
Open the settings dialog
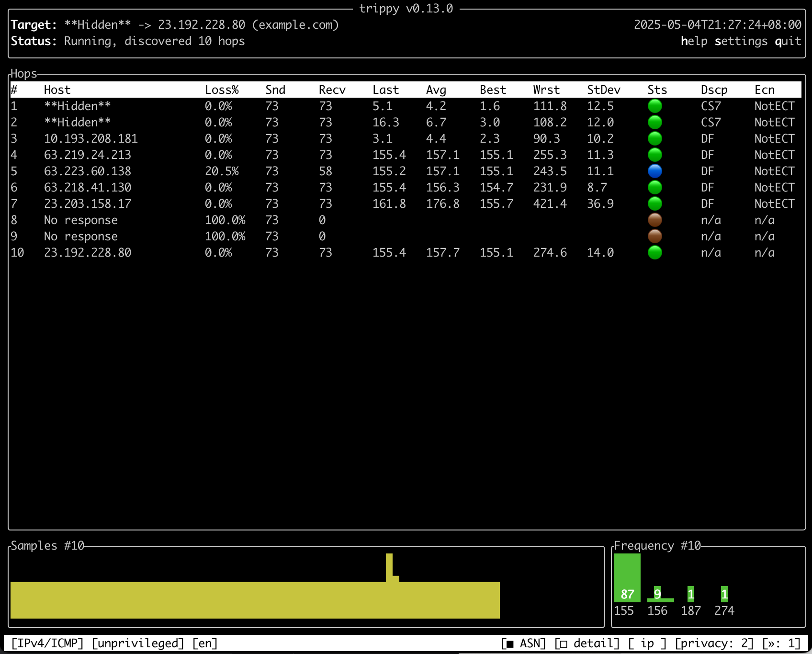pos(741,41)
